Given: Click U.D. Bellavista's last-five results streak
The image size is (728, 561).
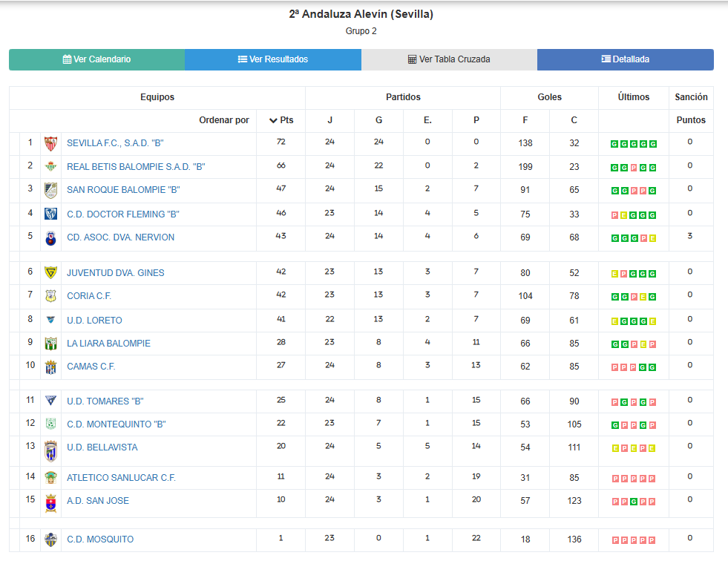Looking at the screenshot, I should [x=633, y=448].
